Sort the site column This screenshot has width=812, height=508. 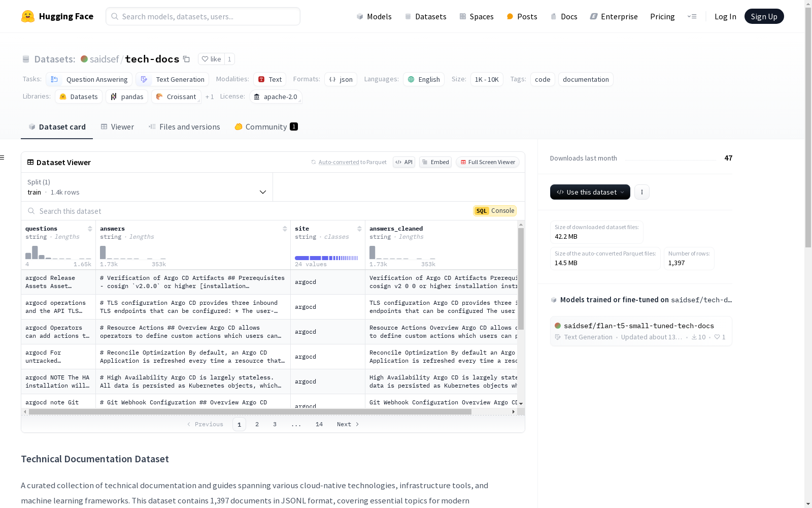pos(359,229)
